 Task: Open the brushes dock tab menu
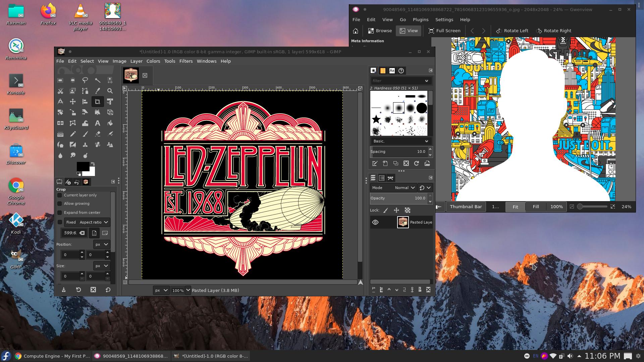(x=430, y=70)
